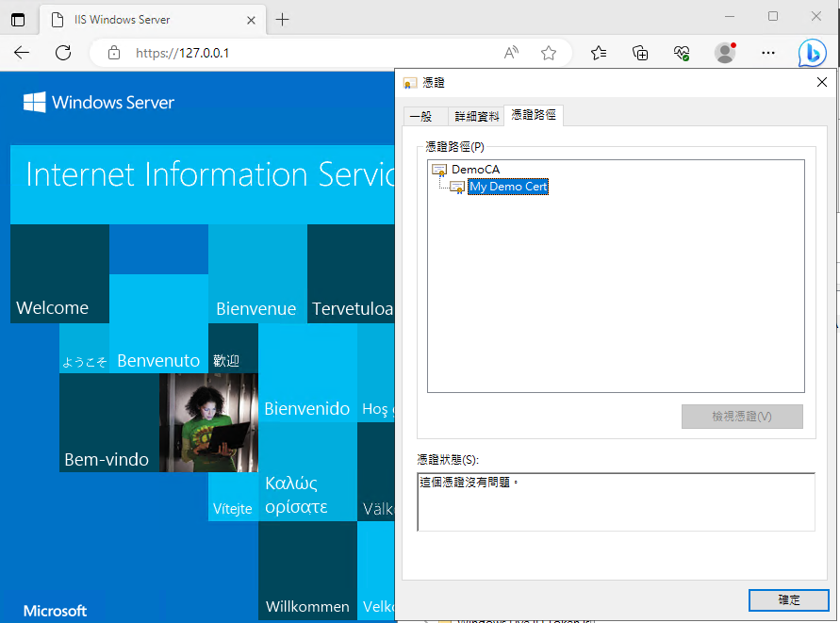Open Browser Essentials heart icon
This screenshot has height=623, width=840.
coord(682,54)
